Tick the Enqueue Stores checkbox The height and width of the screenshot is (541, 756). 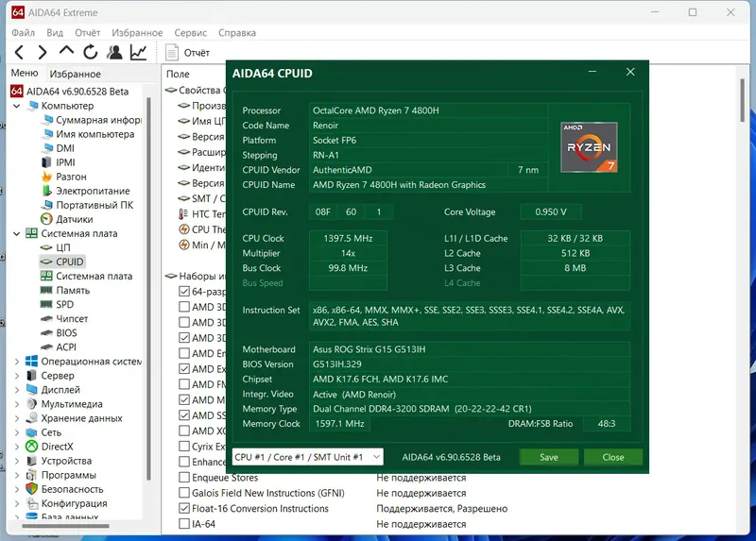click(x=184, y=478)
